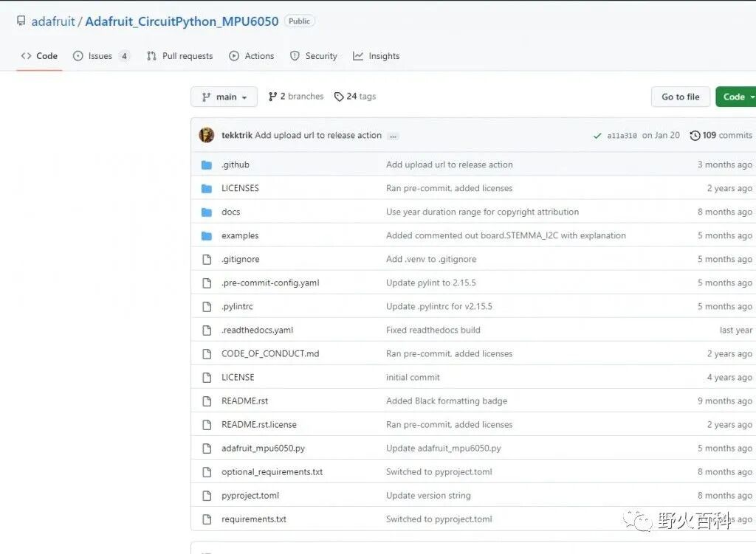This screenshot has width=756, height=554.
Task: Click the .github folder icon
Action: point(207,165)
